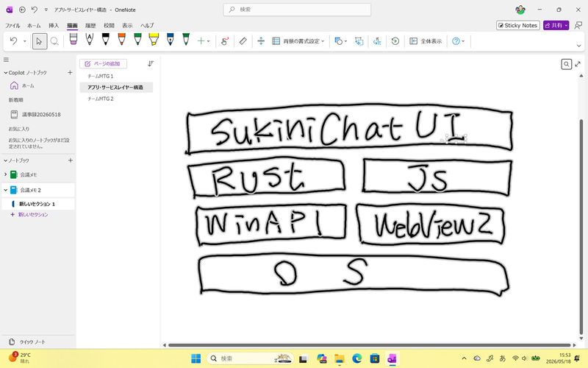Collapse the 会議メモ 2 notebook
Screen dimensions: 588x368
[x=5, y=190]
